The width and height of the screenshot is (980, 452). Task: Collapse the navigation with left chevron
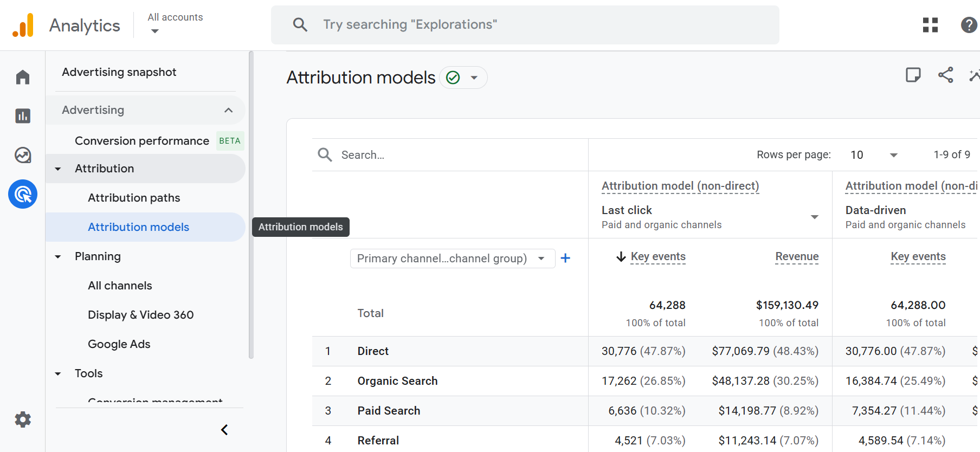click(x=224, y=430)
